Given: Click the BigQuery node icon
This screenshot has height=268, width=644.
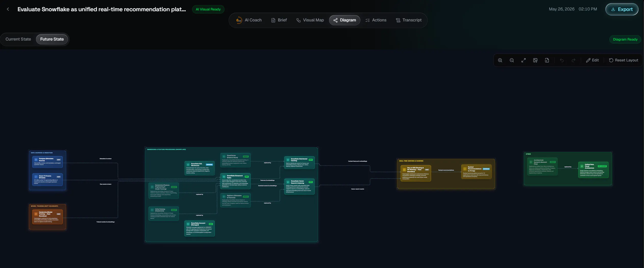Looking at the screenshot, I should 224,197.
